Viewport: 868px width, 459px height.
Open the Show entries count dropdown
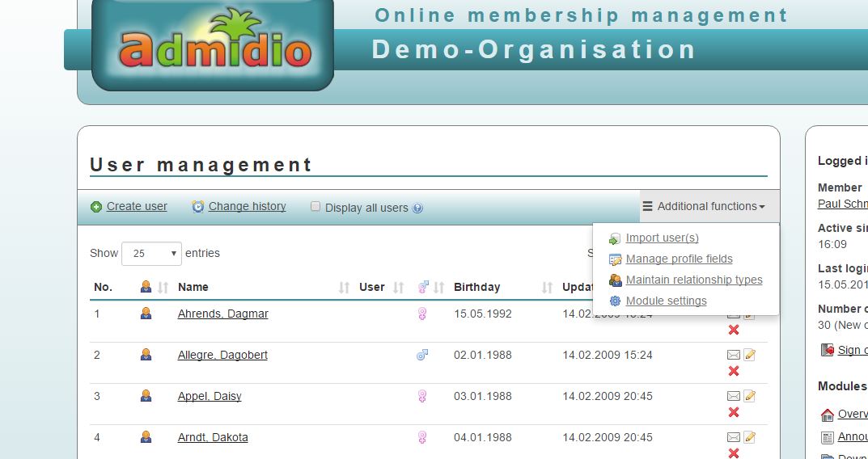[x=152, y=254]
